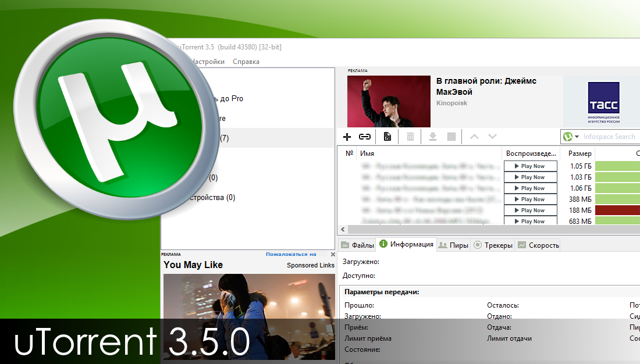Screen dimensions: 640x364
Task: View the Скорость tab
Action: click(538, 245)
